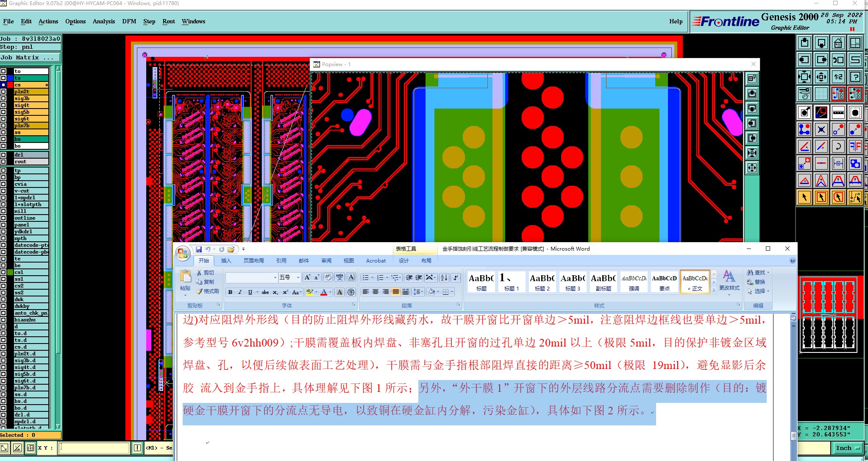
Task: Open the DFM menu
Action: pos(129,21)
